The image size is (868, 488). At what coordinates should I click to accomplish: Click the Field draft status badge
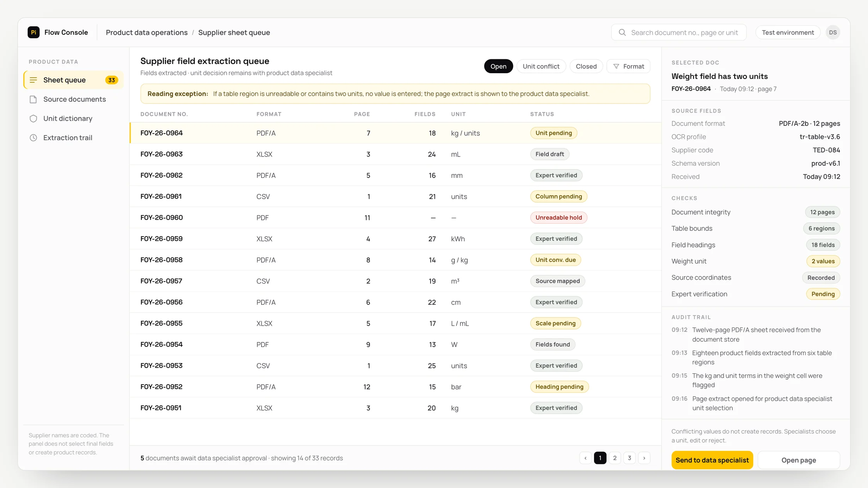[549, 154]
